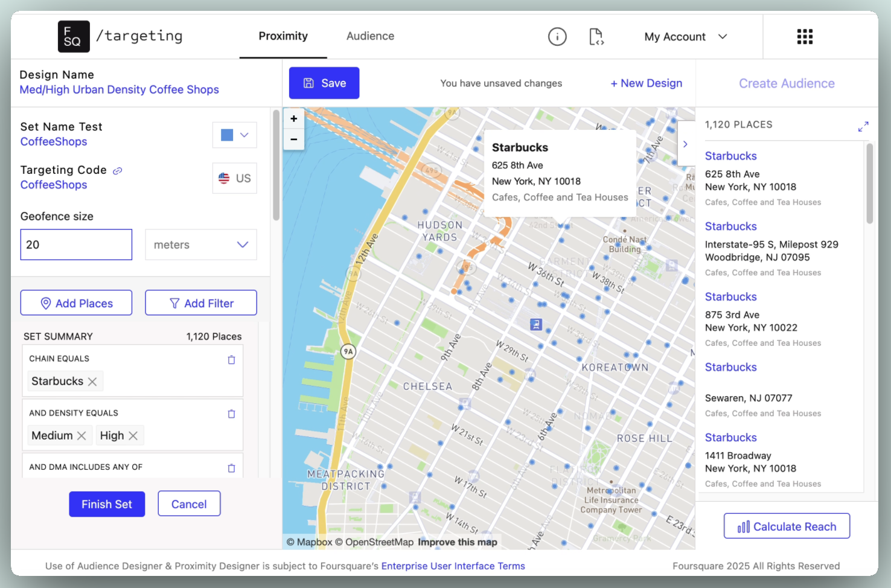Screen dimensions: 891x588
Task: Open the code document icon
Action: (596, 37)
